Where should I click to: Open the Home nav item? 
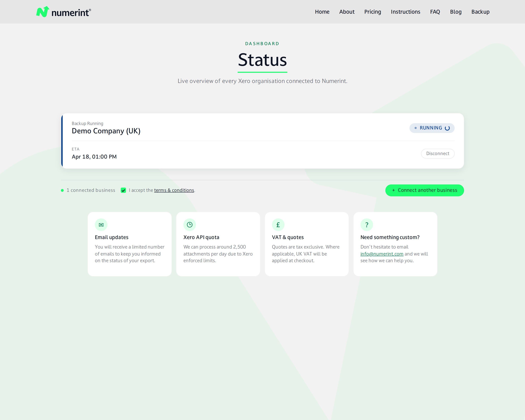322,12
